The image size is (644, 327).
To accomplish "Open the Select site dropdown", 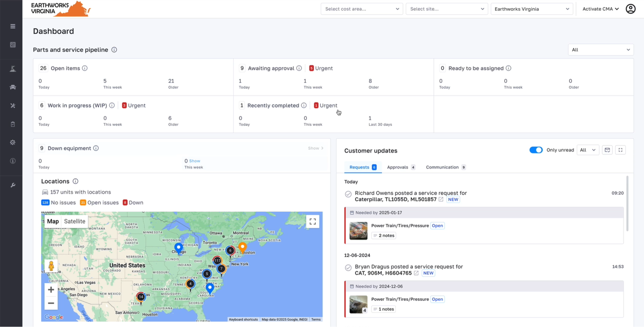I will click(x=446, y=9).
